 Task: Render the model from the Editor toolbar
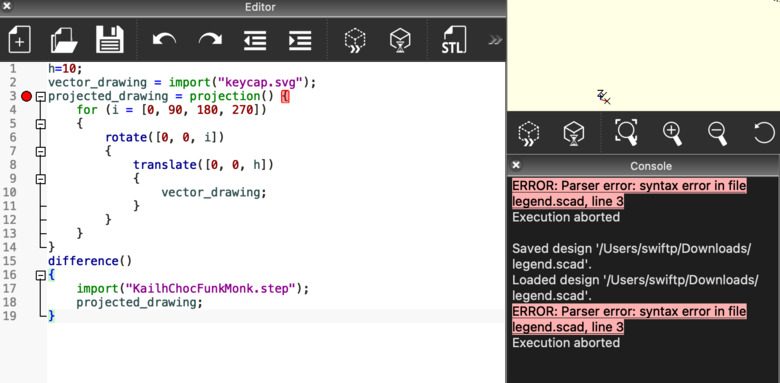pos(400,40)
